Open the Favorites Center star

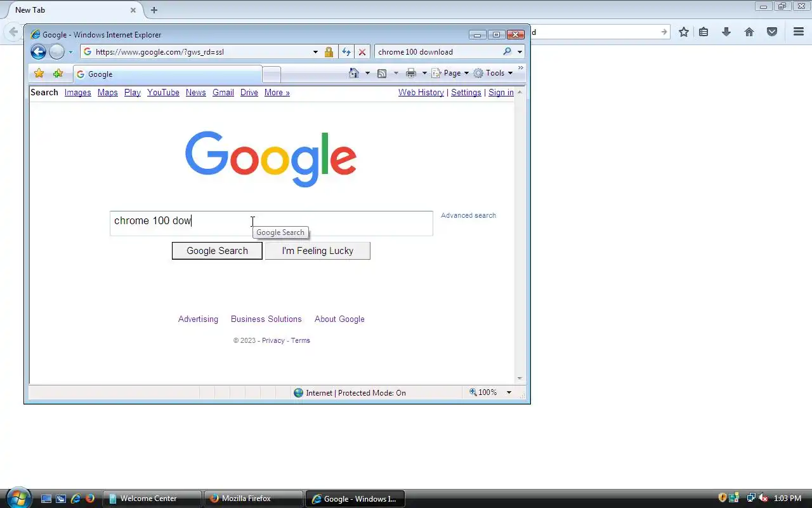[39, 74]
